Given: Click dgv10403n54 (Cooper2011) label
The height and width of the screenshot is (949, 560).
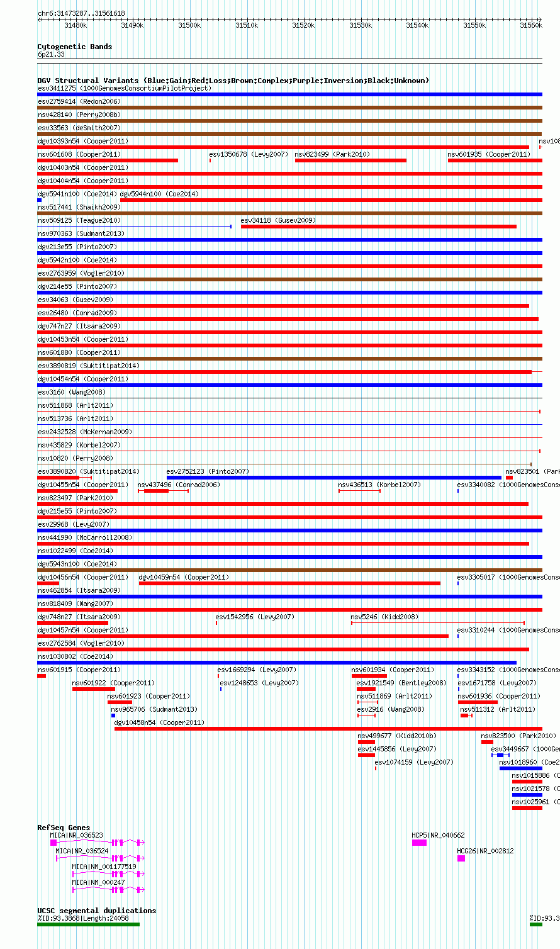Looking at the screenshot, I should (83, 167).
